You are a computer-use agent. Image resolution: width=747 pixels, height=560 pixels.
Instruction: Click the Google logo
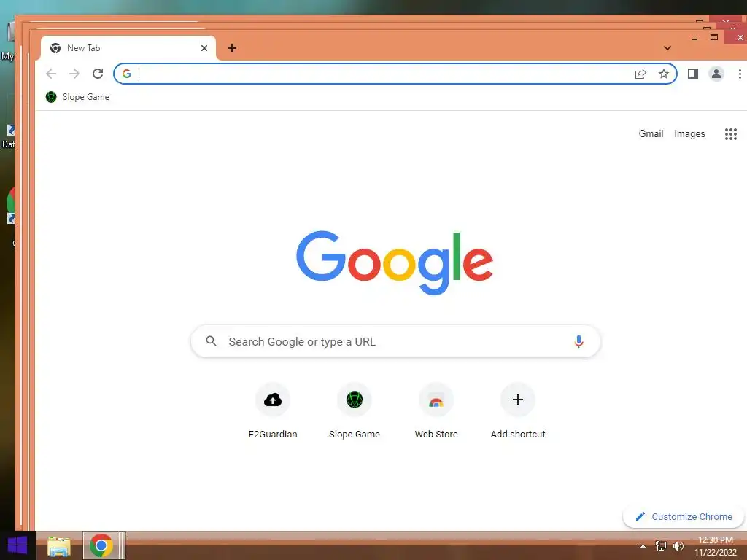point(395,262)
